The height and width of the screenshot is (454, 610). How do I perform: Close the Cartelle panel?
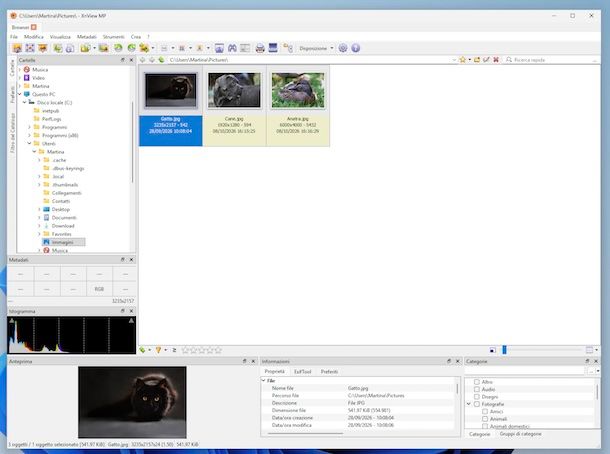click(x=131, y=60)
